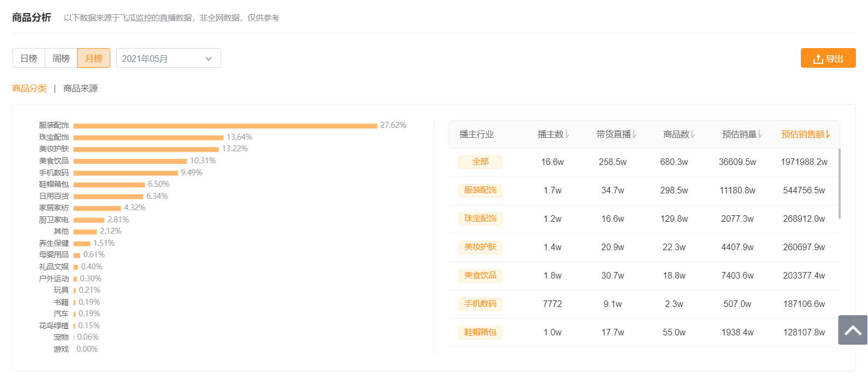
Task: Click the 全部 industry tag
Action: point(480,162)
